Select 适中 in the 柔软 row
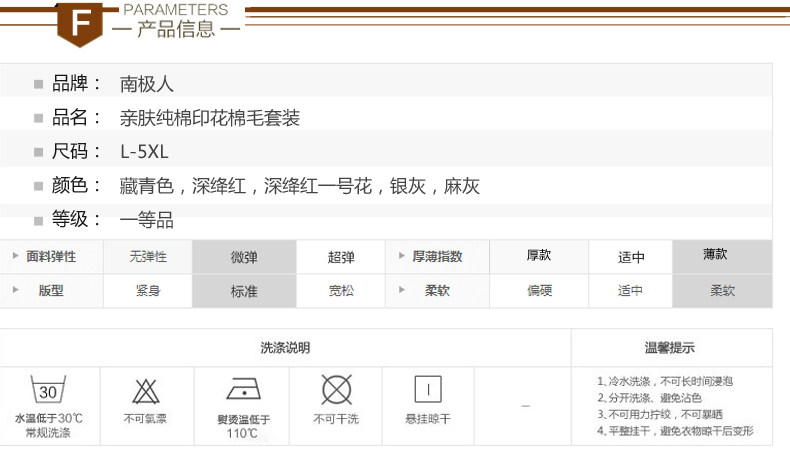Screen dimensions: 790x455 [x=630, y=291]
